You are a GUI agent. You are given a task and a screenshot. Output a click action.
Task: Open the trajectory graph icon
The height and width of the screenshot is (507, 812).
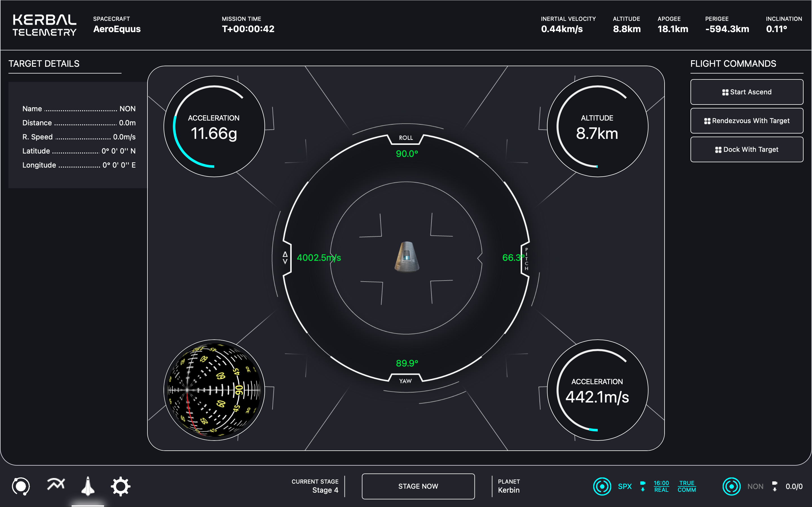(56, 484)
